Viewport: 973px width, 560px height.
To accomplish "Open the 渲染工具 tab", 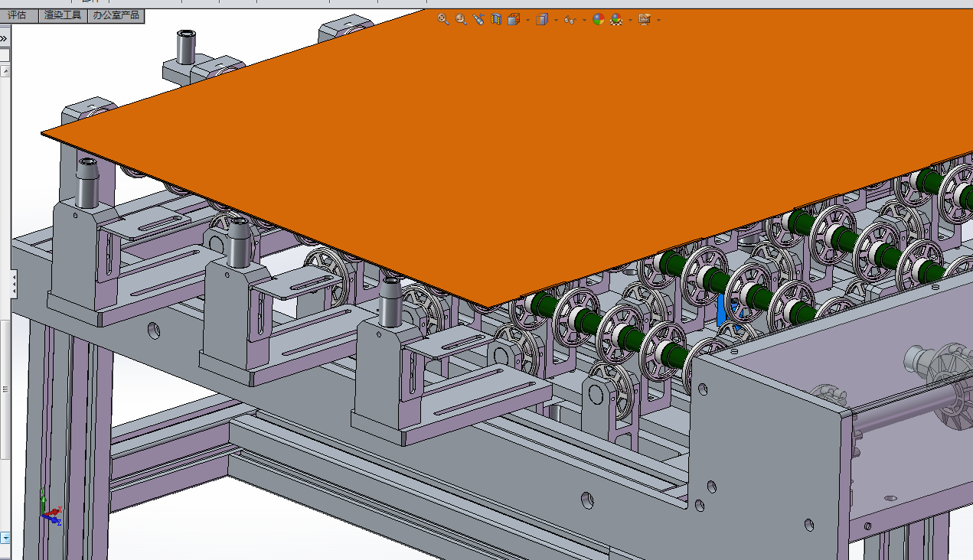I will click(63, 15).
